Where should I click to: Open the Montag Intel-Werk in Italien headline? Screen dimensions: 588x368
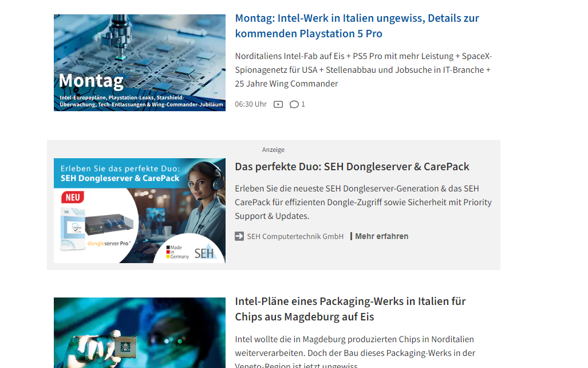(357, 26)
